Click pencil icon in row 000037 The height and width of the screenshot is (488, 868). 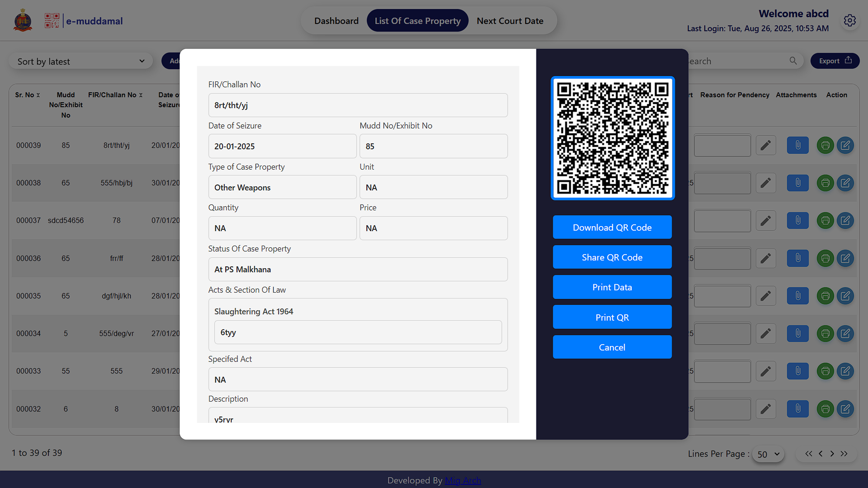pyautogui.click(x=765, y=220)
